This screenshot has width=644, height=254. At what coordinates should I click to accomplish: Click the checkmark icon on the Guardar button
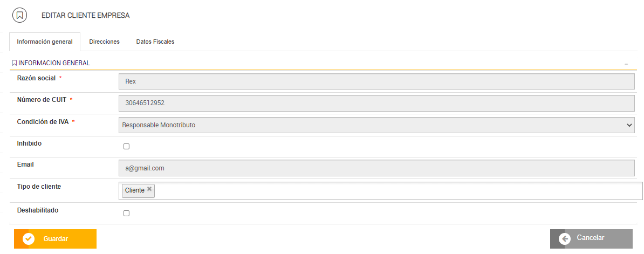point(29,239)
